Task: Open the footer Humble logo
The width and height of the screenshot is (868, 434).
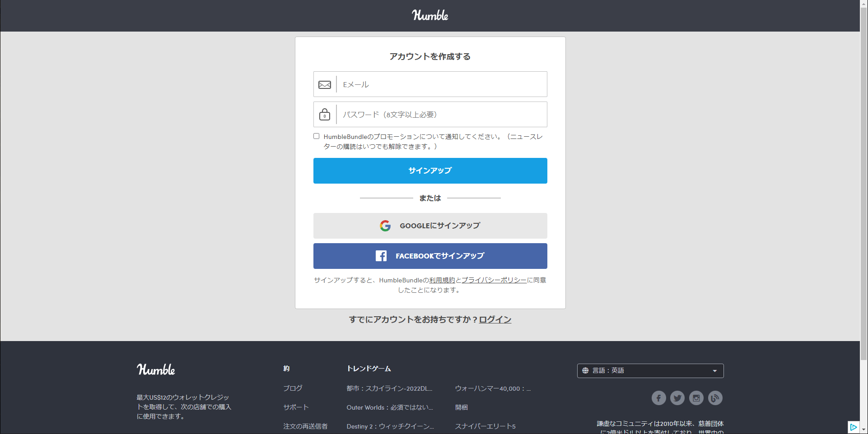Action: pyautogui.click(x=156, y=369)
